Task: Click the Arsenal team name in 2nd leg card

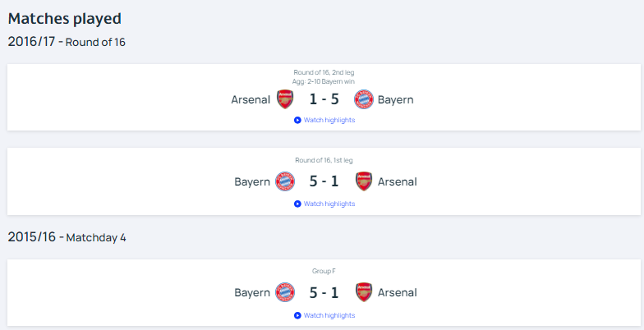Action: (251, 100)
